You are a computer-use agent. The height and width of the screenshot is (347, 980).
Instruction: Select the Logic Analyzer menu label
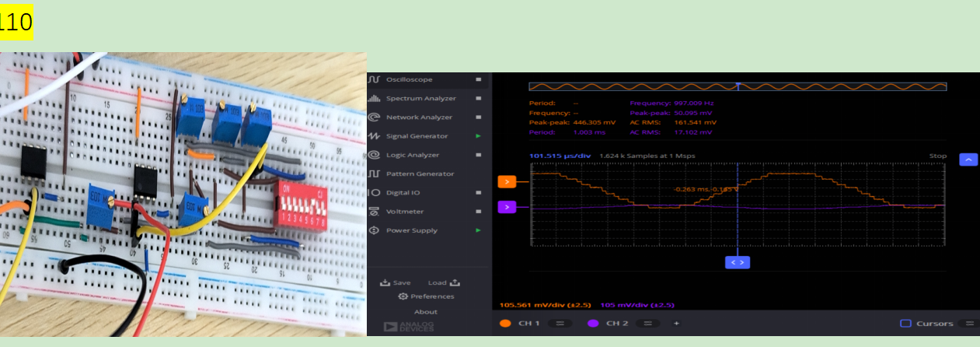[x=413, y=155]
